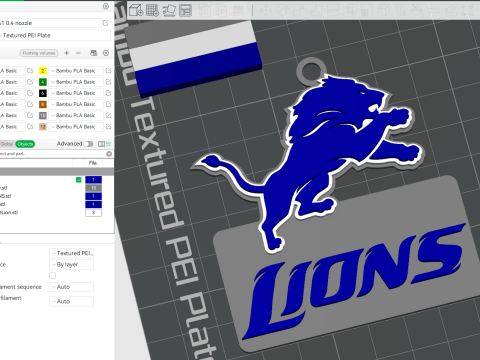Switch to Global process settings
Screen dimensions: 480x360
click(x=7, y=144)
